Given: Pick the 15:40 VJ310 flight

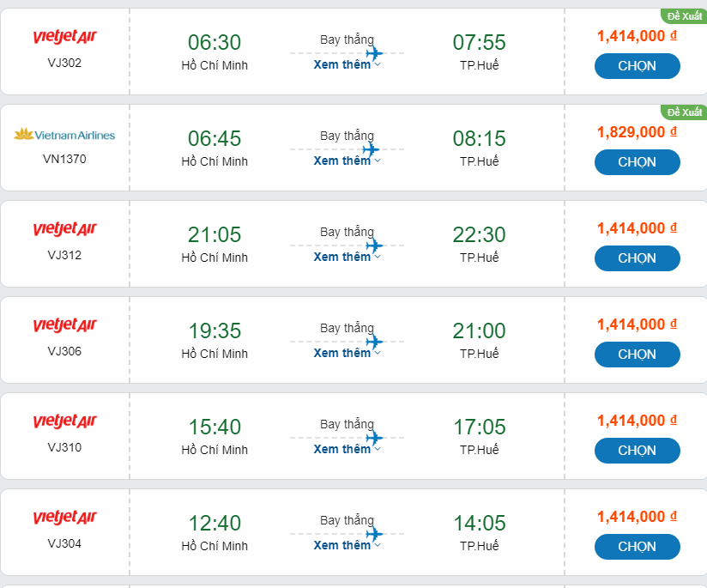Looking at the screenshot, I should click(637, 451).
